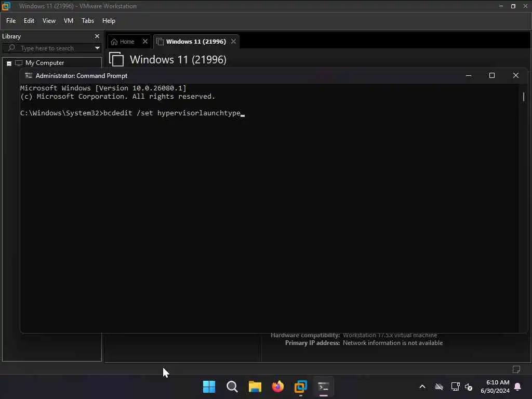Open the network tray icon
The image size is (532, 399).
click(455, 387)
